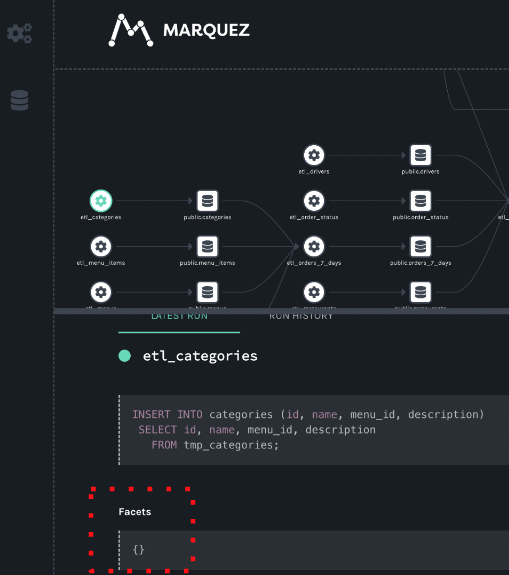Select the etl_orders_7_days job node
The height and width of the screenshot is (575, 509).
[x=314, y=246]
